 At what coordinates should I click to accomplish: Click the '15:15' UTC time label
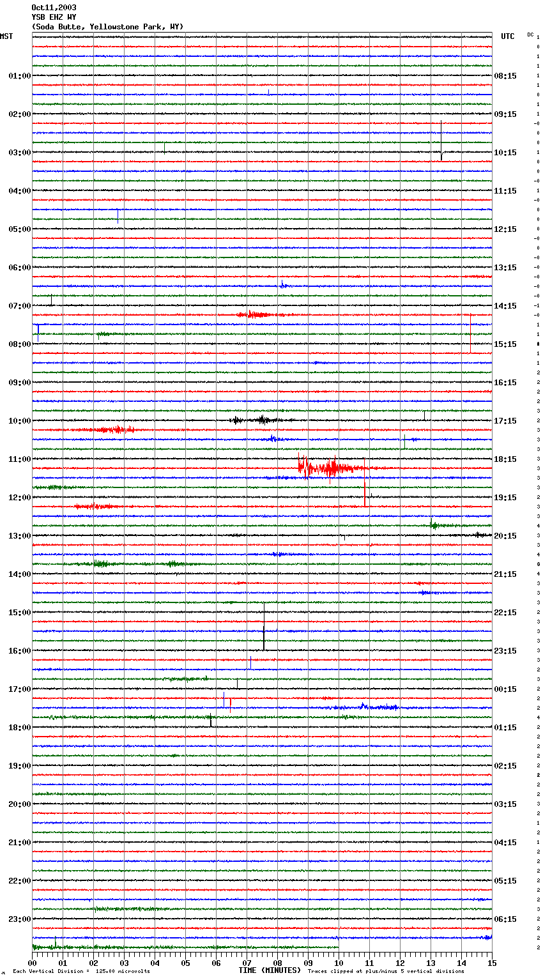[505, 344]
